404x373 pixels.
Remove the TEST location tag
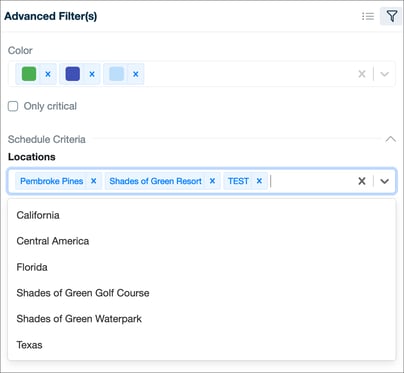tap(259, 181)
